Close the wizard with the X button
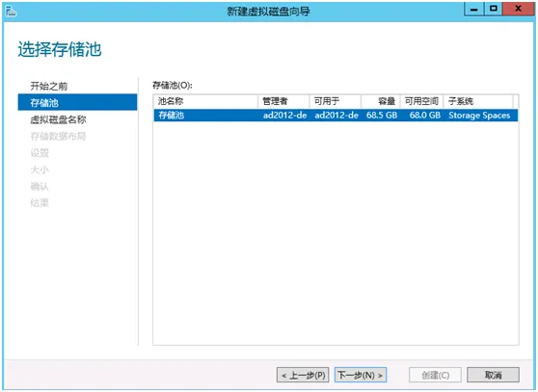This screenshot has width=538, height=392. pyautogui.click(x=518, y=9)
